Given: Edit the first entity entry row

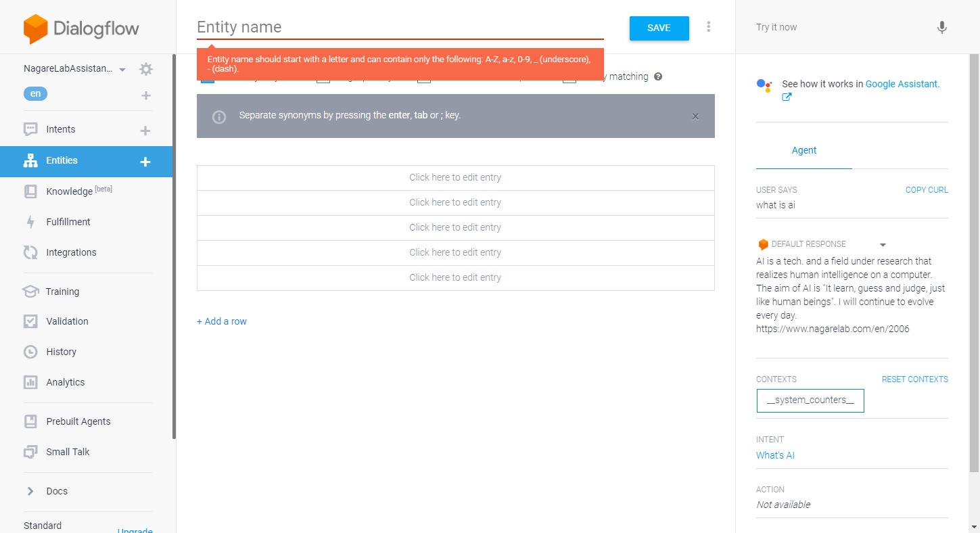Looking at the screenshot, I should [x=455, y=178].
